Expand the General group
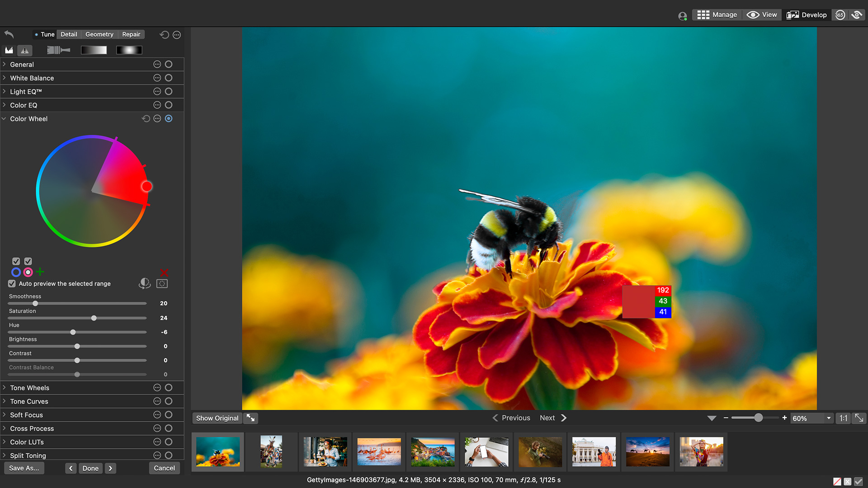 click(4, 64)
